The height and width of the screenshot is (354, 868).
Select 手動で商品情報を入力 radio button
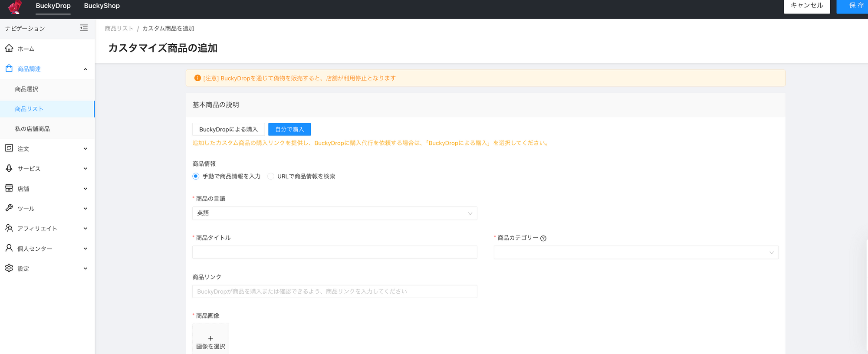point(196,176)
